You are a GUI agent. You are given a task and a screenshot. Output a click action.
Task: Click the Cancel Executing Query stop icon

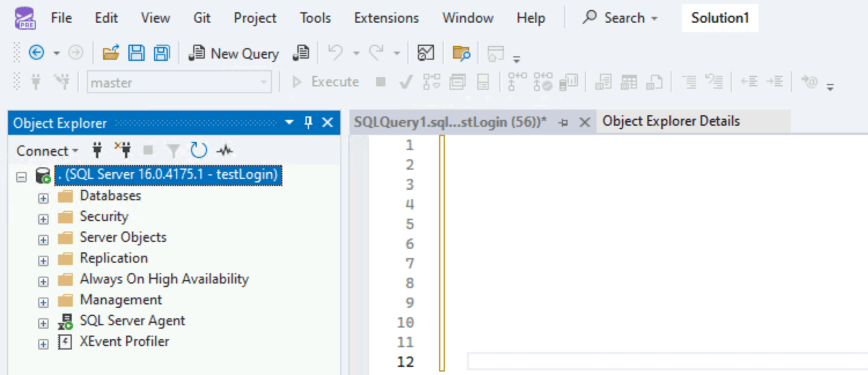[381, 82]
